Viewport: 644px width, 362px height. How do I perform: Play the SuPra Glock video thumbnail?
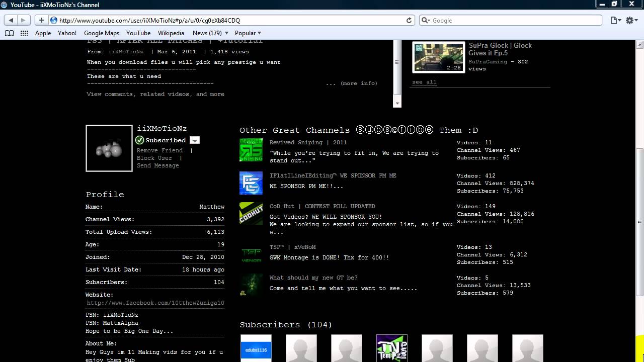click(x=438, y=57)
